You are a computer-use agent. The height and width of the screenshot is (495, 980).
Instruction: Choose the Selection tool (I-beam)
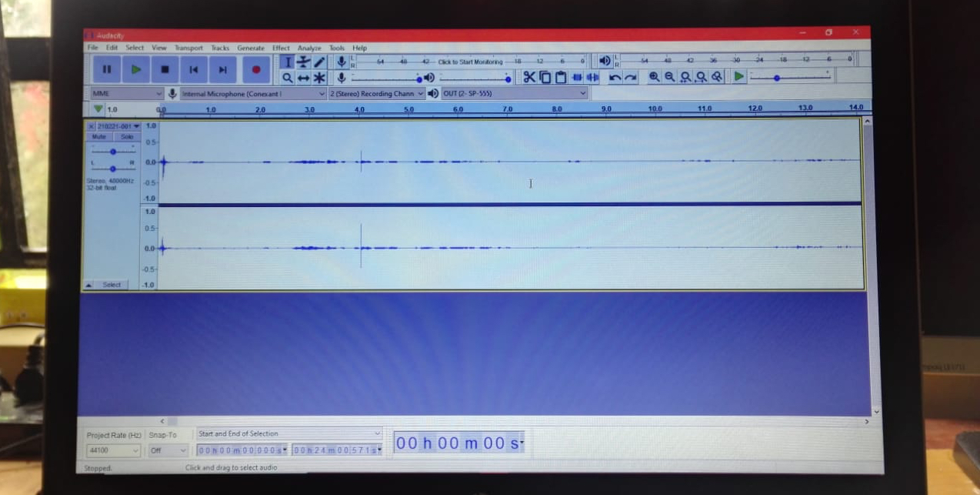[x=287, y=62]
